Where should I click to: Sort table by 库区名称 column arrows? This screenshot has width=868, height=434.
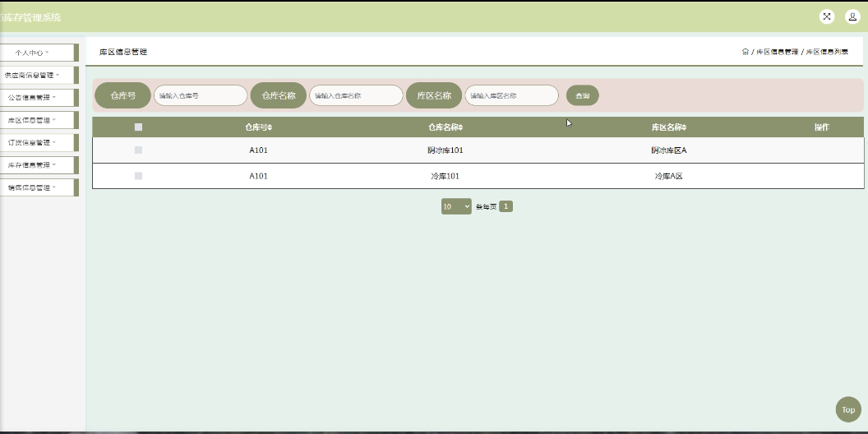tap(684, 128)
